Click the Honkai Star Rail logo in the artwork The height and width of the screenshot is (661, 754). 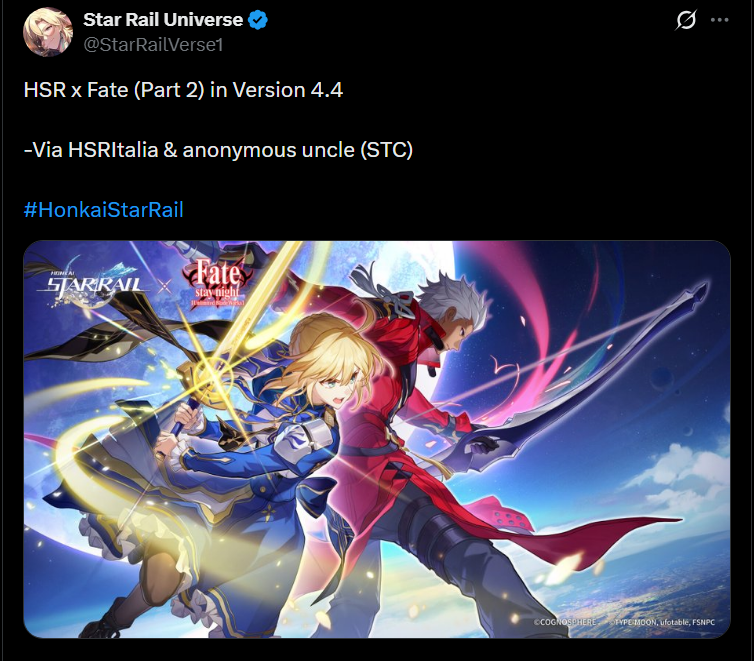tap(93, 285)
